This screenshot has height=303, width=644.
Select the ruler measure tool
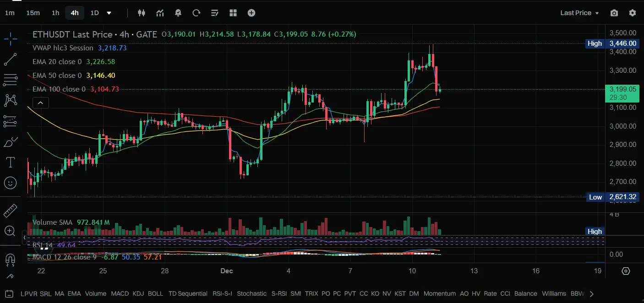click(x=10, y=211)
